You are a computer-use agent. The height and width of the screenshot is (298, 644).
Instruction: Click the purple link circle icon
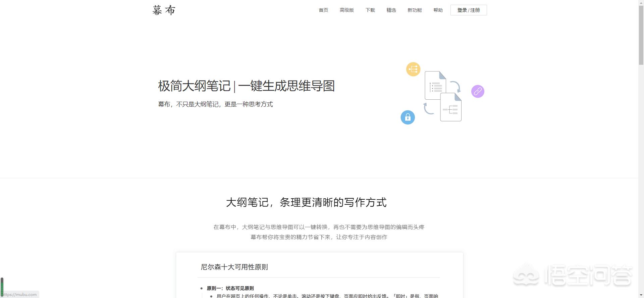point(478,91)
